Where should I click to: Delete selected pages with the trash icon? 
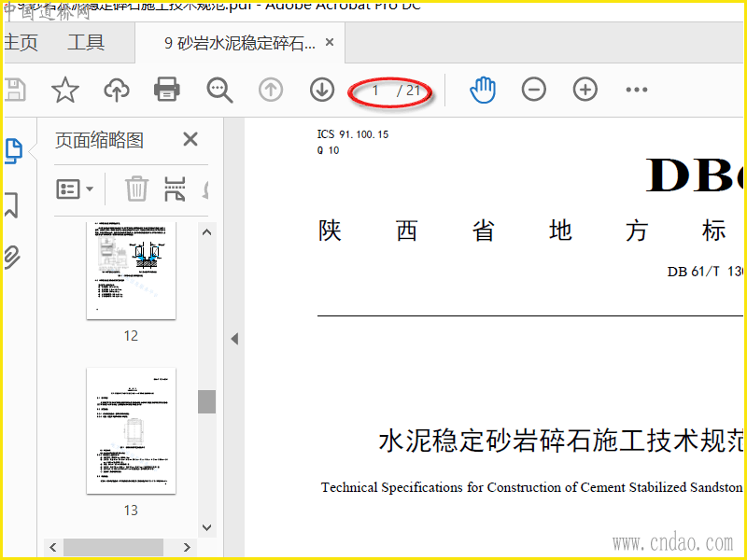click(136, 189)
